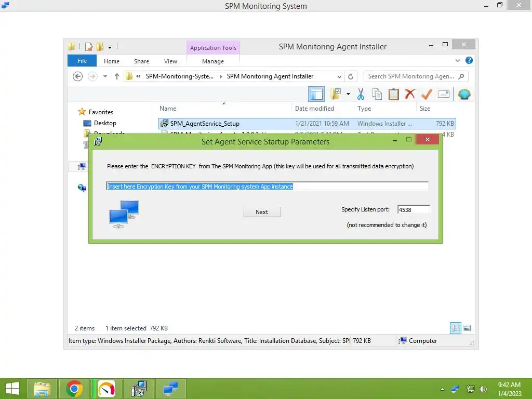532x399 pixels.
Task: Click the volume speaker tray icon
Action: pos(483,389)
